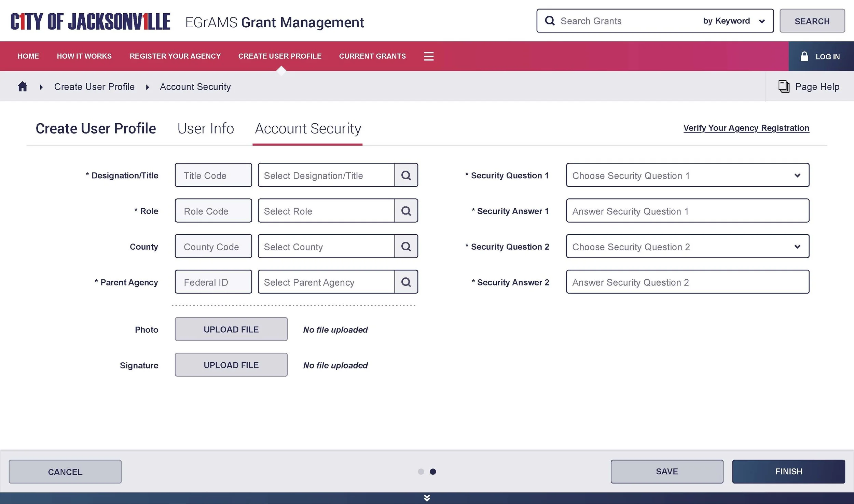Click Upload File button for Photo

231,330
